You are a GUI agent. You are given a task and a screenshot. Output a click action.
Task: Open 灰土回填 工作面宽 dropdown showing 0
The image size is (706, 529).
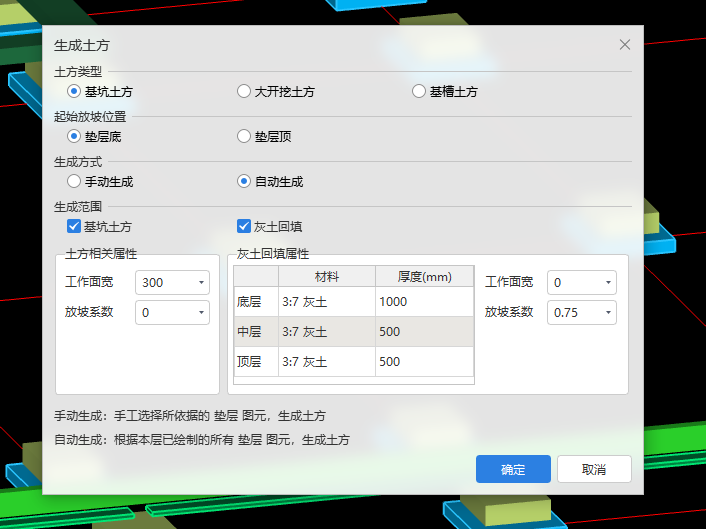(582, 282)
